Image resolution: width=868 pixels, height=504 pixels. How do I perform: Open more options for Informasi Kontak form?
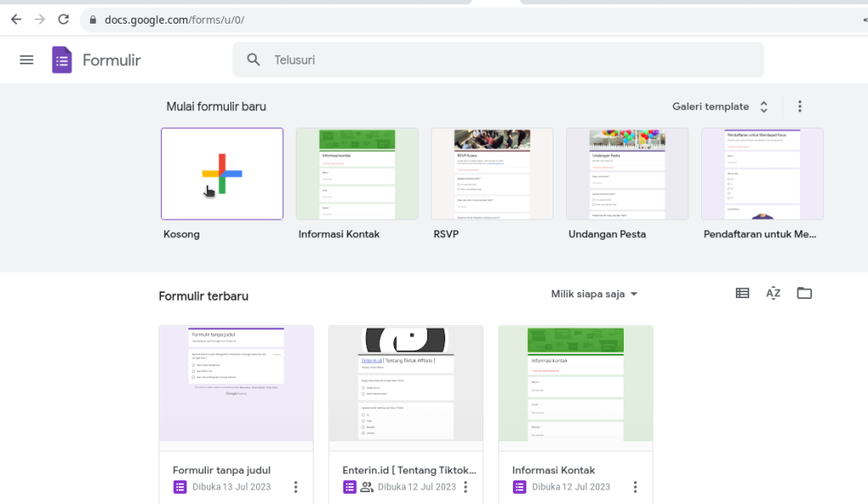coord(635,487)
